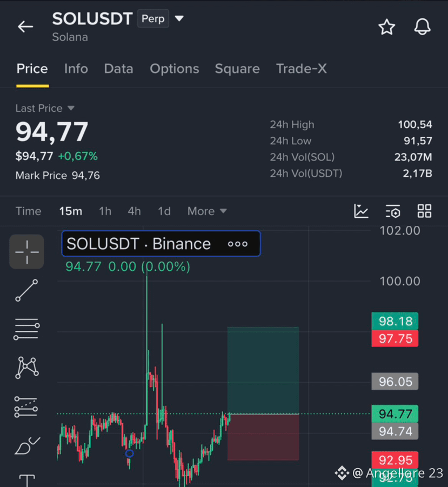Select the brush drawing tool

tap(28, 446)
